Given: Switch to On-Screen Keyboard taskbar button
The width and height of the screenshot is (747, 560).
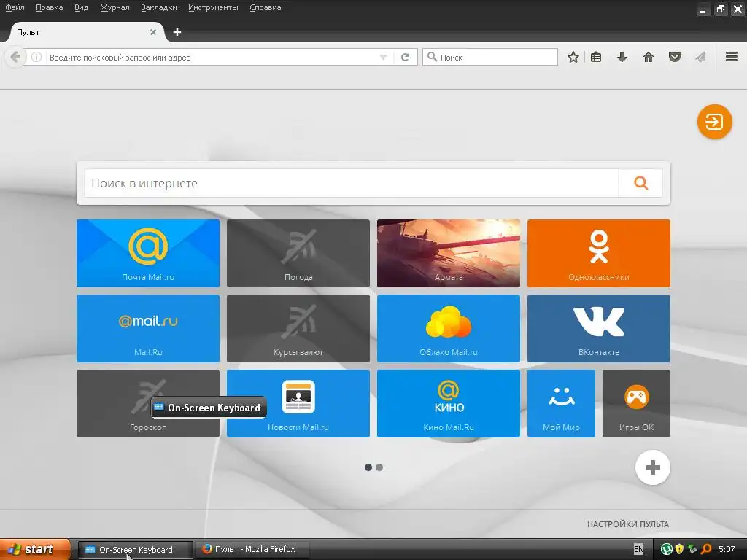Looking at the screenshot, I should pos(135,550).
